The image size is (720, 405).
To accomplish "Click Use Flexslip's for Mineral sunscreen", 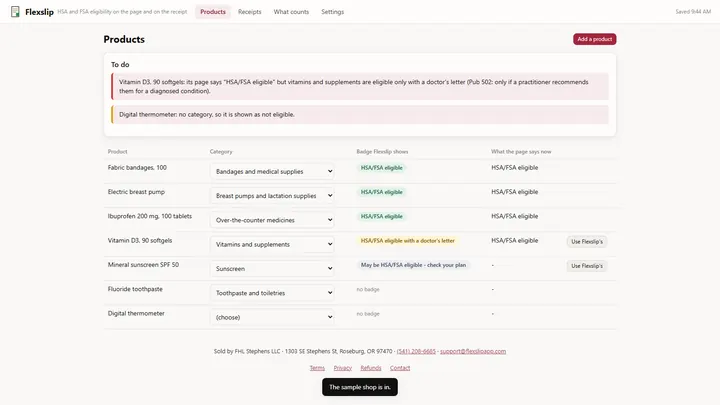I will [x=587, y=266].
